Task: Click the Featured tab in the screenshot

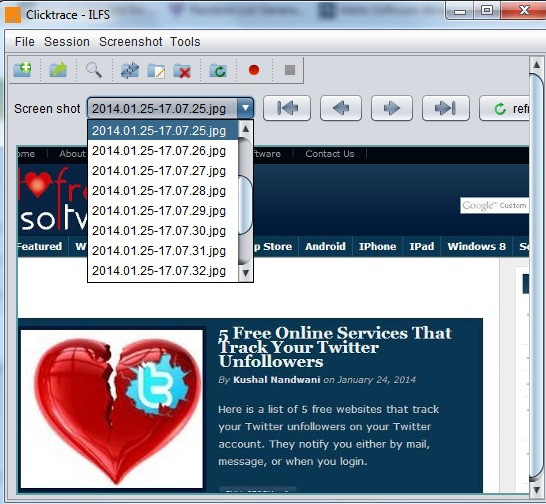Action: point(40,247)
